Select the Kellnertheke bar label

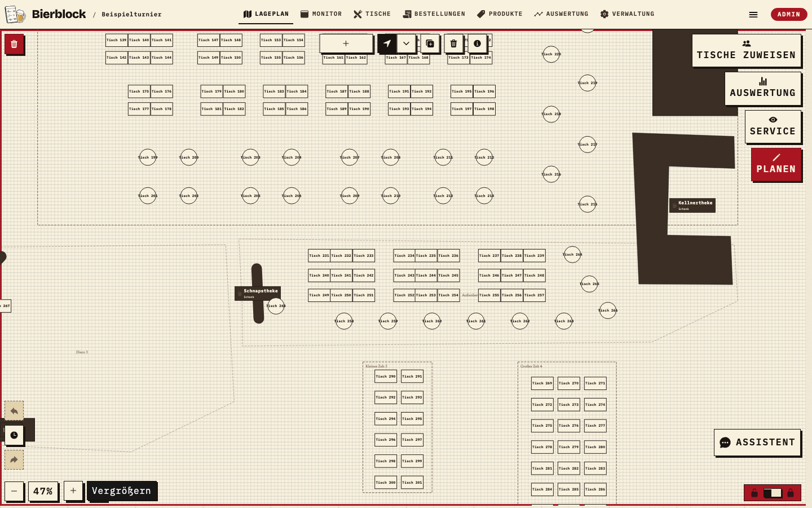[692, 205]
